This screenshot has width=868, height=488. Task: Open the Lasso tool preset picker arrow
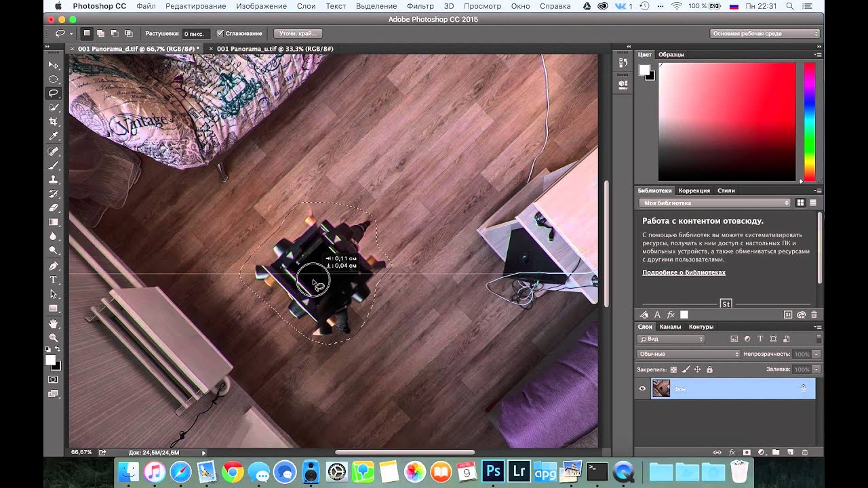[70, 33]
